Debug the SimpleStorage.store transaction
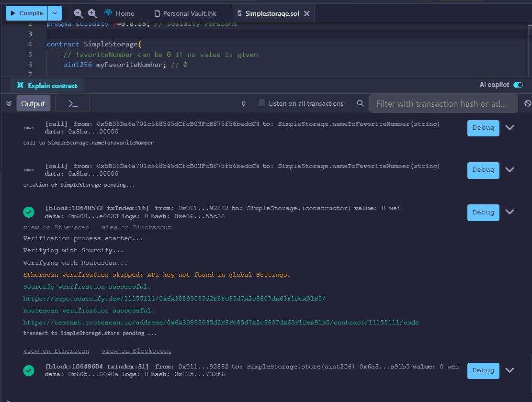Viewport: 532px width, 402px height. pyautogui.click(x=483, y=370)
